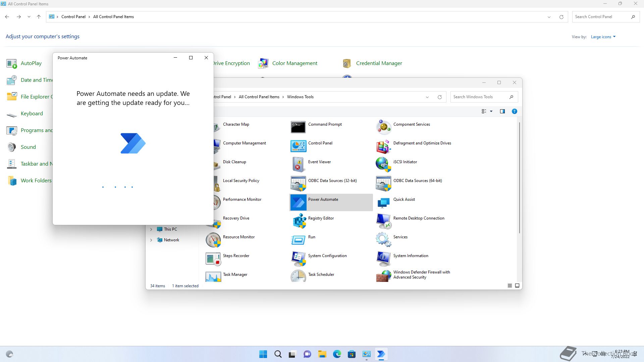Open Windows Defender Firewall with Advanced Security icon
The height and width of the screenshot is (362, 644).
click(383, 276)
